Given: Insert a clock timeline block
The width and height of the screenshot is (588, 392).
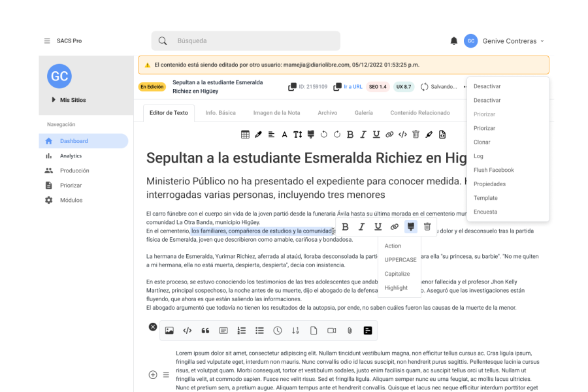Looking at the screenshot, I should pyautogui.click(x=278, y=331).
